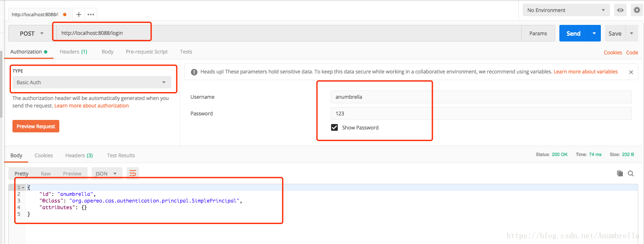Open the request Body tab
644x244 pixels.
[x=107, y=52]
